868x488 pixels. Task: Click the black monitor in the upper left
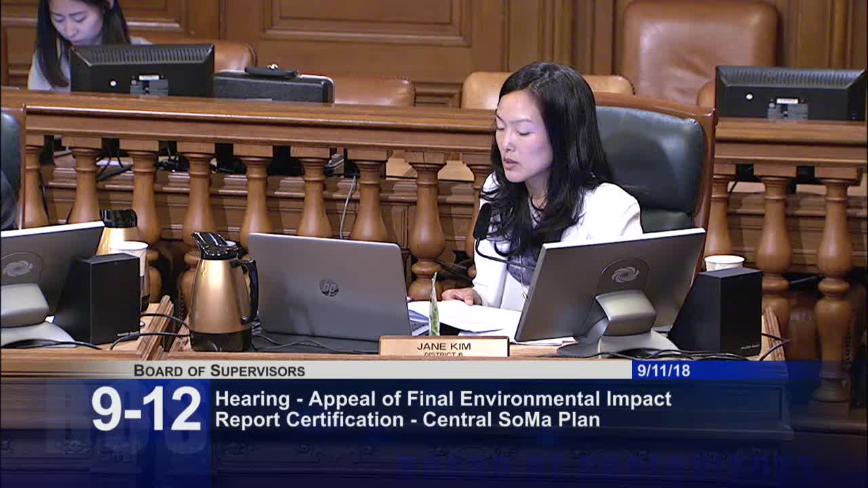(x=142, y=68)
